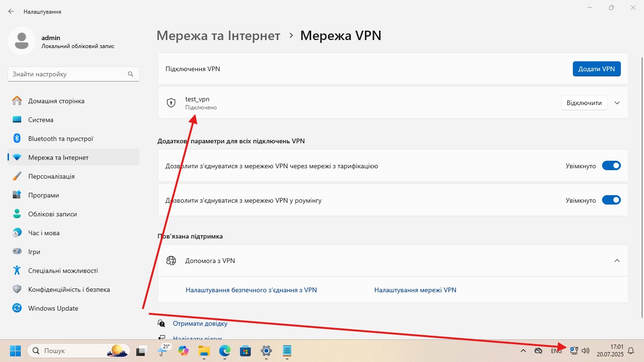The width and height of the screenshot is (644, 362).
Task: Click the network VPN tray icon
Action: pyautogui.click(x=574, y=351)
